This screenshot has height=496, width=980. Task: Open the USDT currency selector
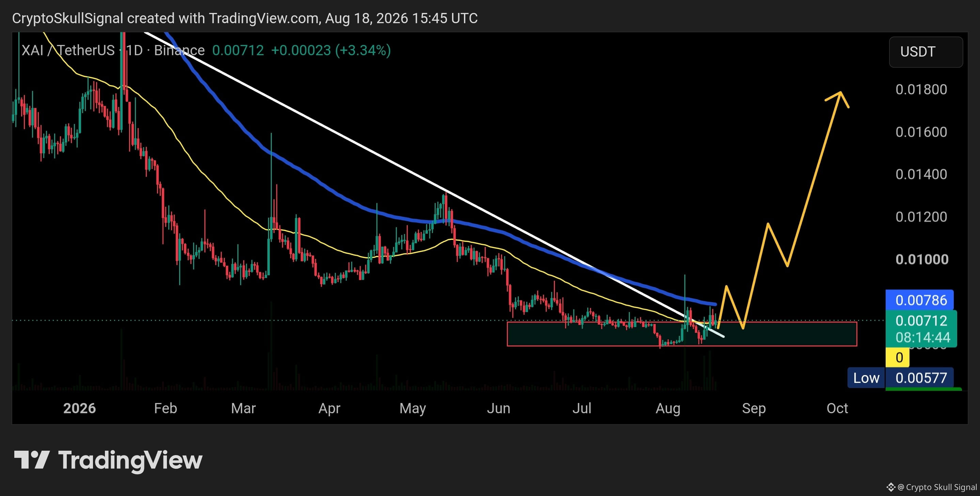coord(925,52)
